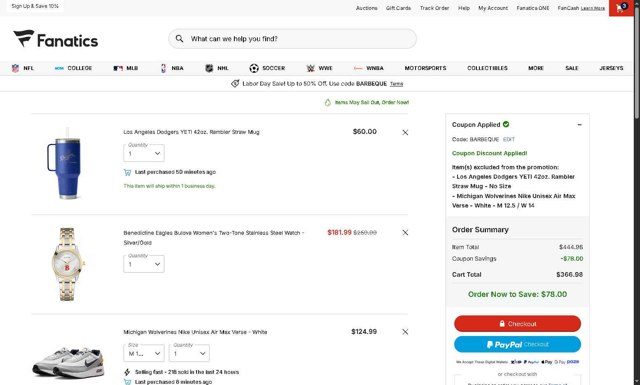Open the Air Max Verse shoes thumbnail
The image size is (640, 385).
tap(69, 362)
